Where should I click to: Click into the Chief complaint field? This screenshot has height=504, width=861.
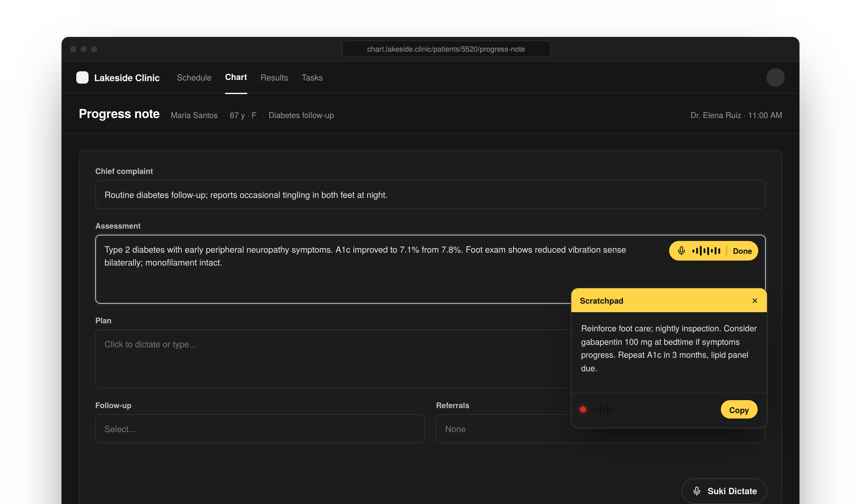tap(430, 195)
